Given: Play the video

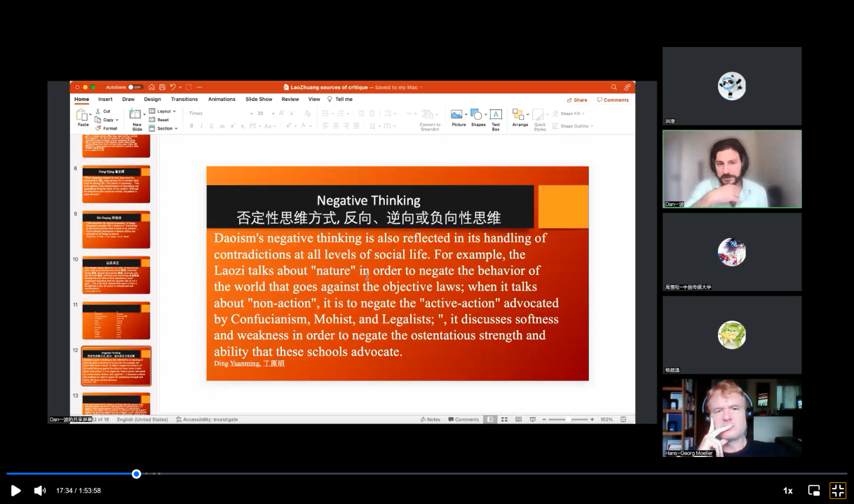Looking at the screenshot, I should (15, 491).
